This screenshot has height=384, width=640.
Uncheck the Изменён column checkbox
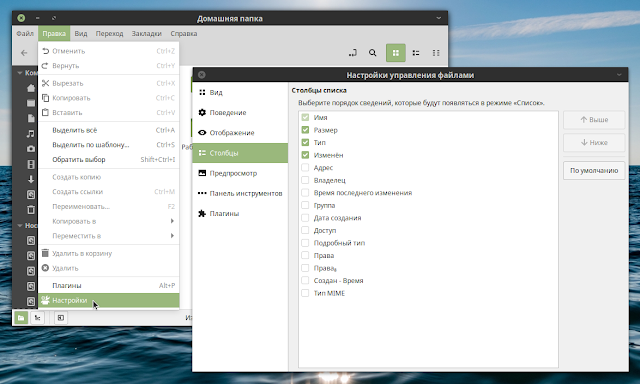[x=305, y=155]
